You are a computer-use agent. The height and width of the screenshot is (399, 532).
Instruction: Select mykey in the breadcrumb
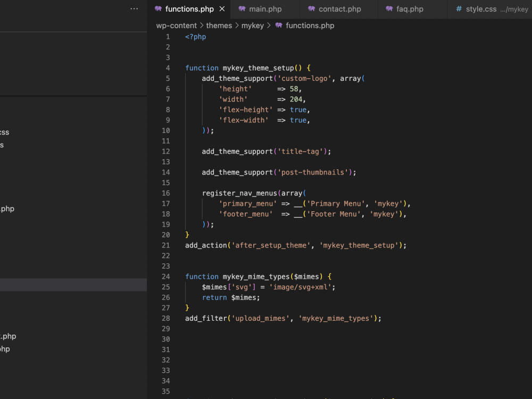click(x=252, y=26)
